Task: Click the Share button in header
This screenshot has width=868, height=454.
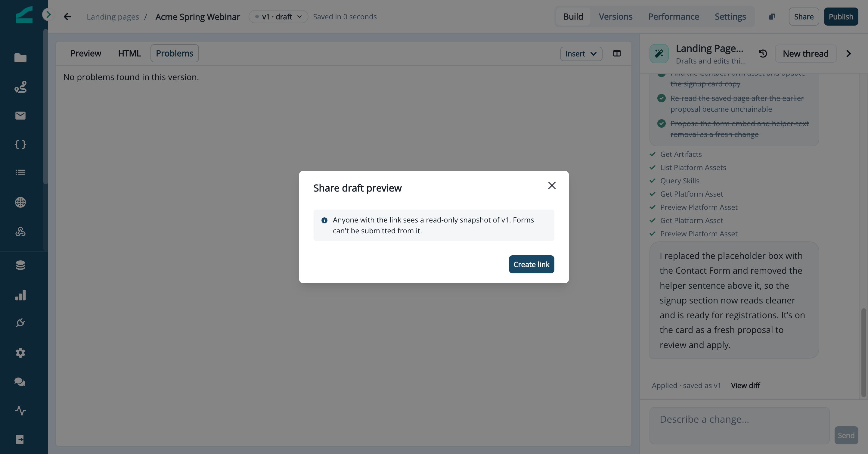Action: tap(804, 17)
